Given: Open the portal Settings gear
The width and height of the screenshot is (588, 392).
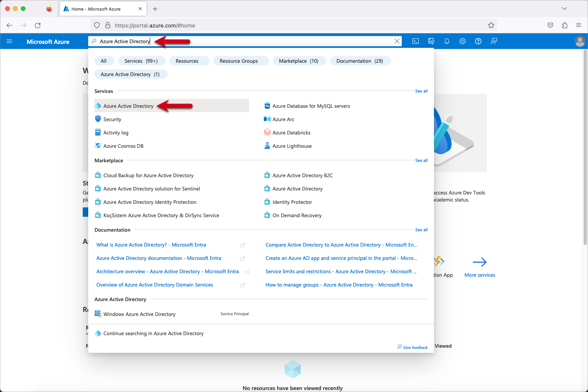Looking at the screenshot, I should coord(463,41).
